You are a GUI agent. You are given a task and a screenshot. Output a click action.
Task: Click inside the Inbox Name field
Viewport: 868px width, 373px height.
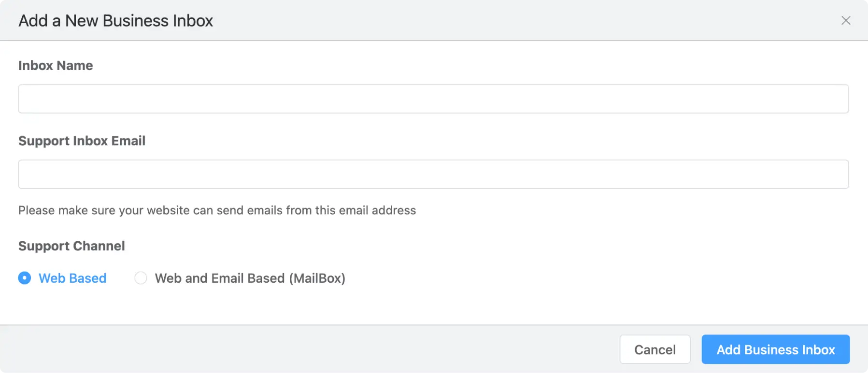pos(433,98)
